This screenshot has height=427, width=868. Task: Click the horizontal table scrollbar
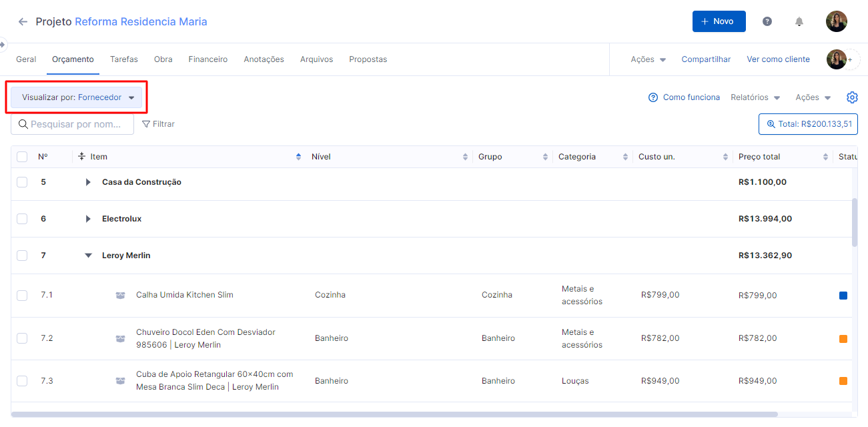pyautogui.click(x=394, y=414)
